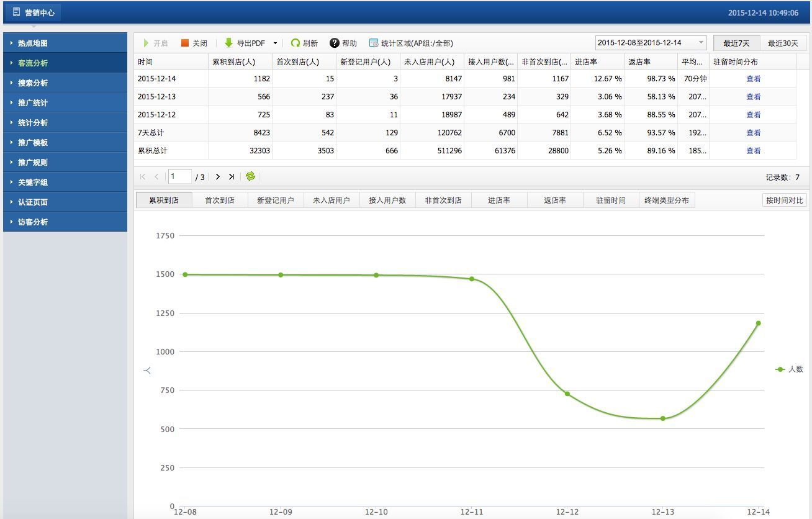Toggle the 人数 legend series in chart
Screen dimensions: 812x519
(789, 369)
